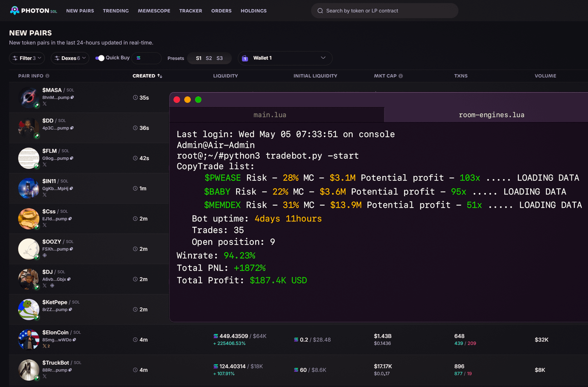Screen dimensions: 588x387
Task: Click the $ElonCoin market cap $1.43B
Action: pos(384,336)
